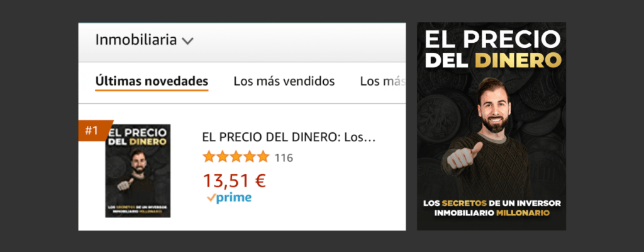Viewport: 644px width, 252px height.
Task: Click the Prime checkmark logo
Action: [x=229, y=198]
